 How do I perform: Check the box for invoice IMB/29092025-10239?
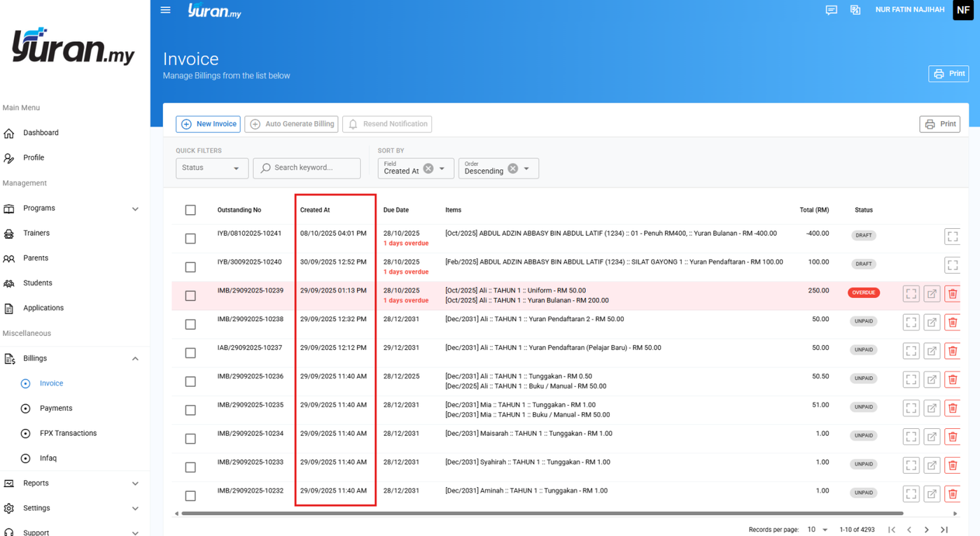point(190,296)
